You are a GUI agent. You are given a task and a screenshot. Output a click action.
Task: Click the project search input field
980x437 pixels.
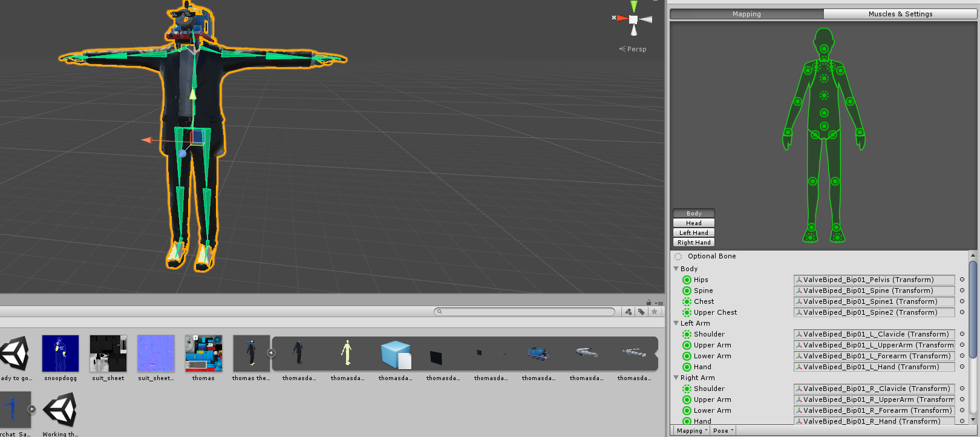pyautogui.click(x=524, y=312)
